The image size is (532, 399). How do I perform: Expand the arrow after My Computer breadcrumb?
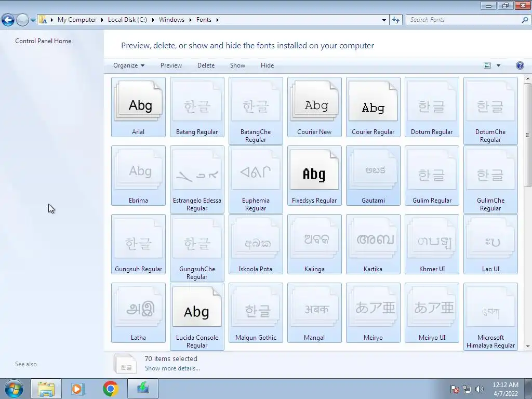102,20
